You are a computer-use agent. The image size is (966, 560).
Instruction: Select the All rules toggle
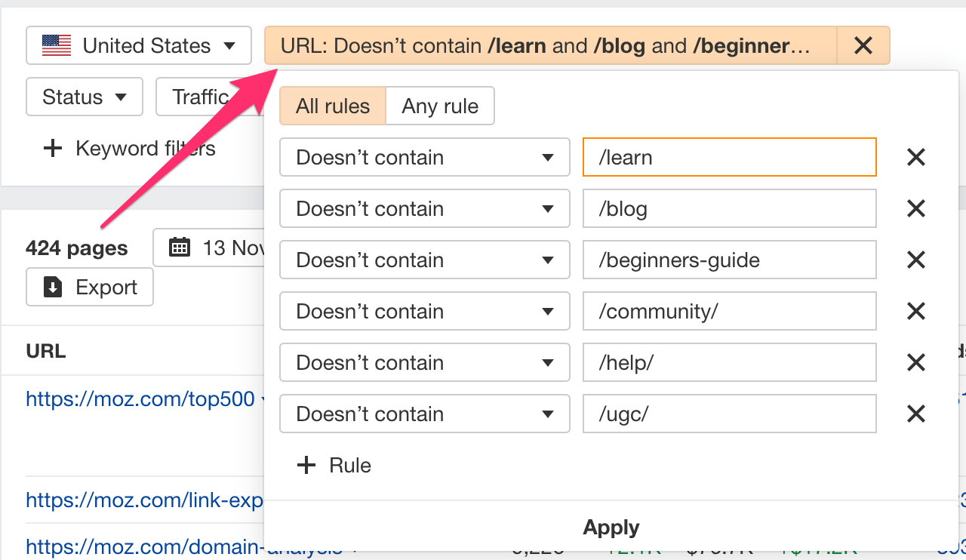333,106
